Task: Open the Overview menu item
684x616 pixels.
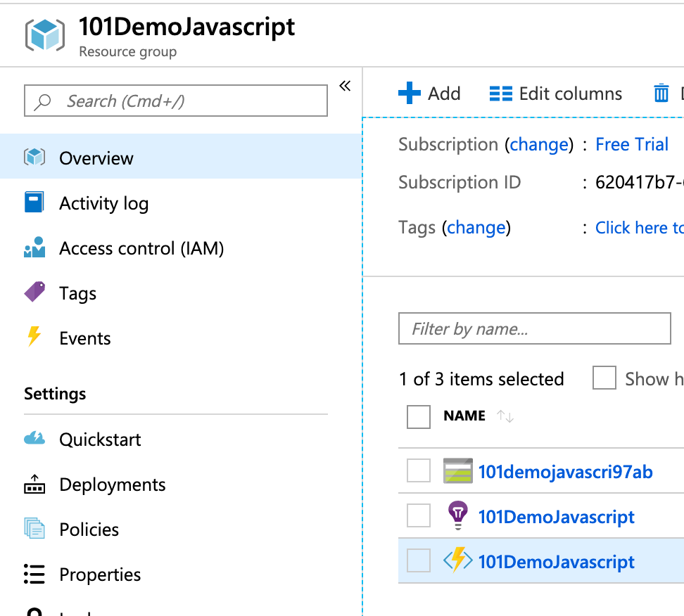Action: pyautogui.click(x=181, y=157)
